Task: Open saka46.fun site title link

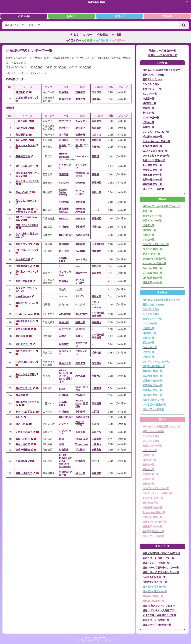Action: [x=96, y=2]
